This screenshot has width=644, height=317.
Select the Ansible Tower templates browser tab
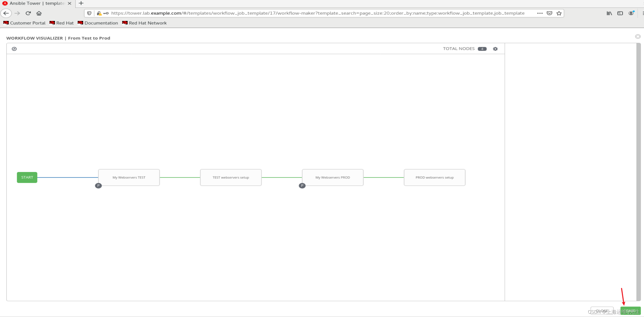[36, 3]
